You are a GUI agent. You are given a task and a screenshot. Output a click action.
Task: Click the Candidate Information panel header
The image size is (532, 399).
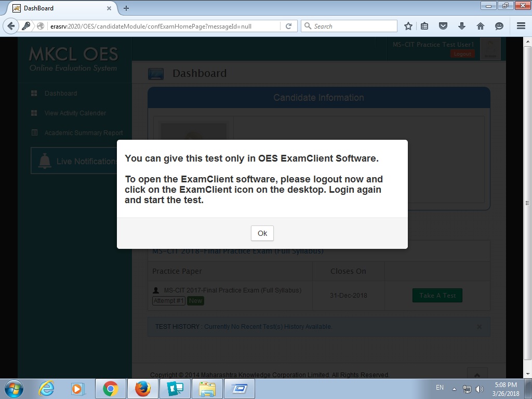[x=318, y=98]
